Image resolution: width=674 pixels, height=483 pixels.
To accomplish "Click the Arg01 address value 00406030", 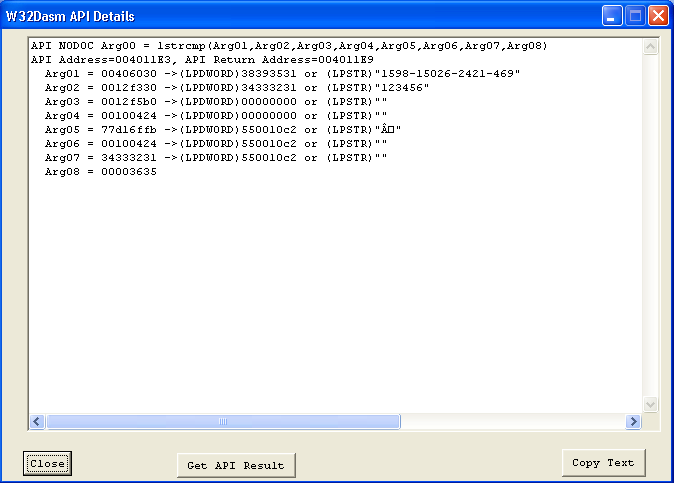I will [x=129, y=74].
